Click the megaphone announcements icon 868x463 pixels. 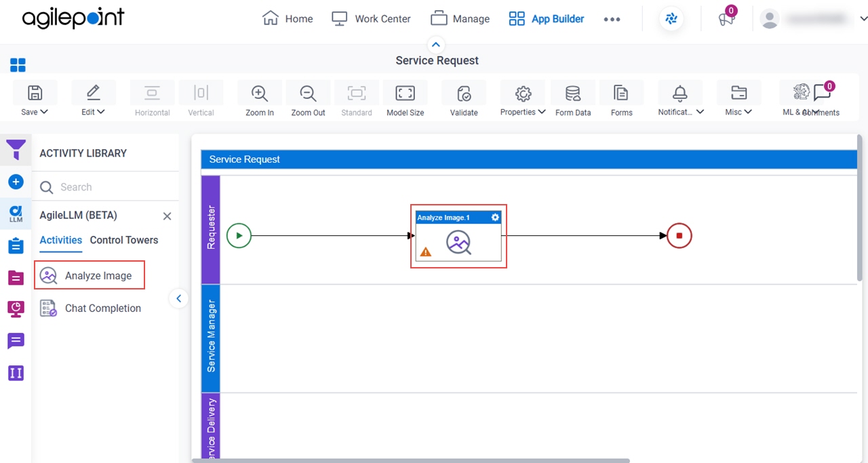(x=726, y=19)
